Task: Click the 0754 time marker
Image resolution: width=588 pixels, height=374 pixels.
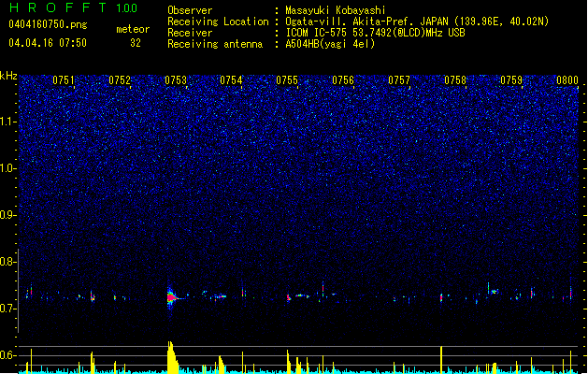Action: point(231,80)
